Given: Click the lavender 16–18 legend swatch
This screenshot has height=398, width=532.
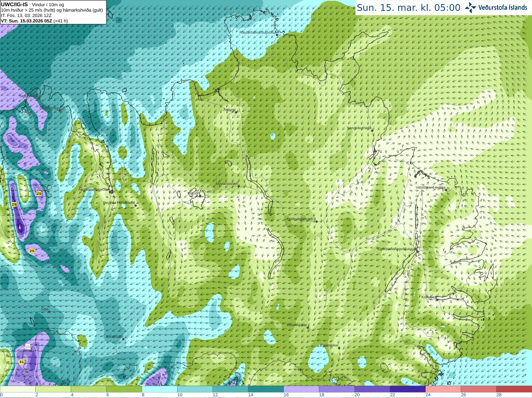Looking at the screenshot, I should (301, 389).
